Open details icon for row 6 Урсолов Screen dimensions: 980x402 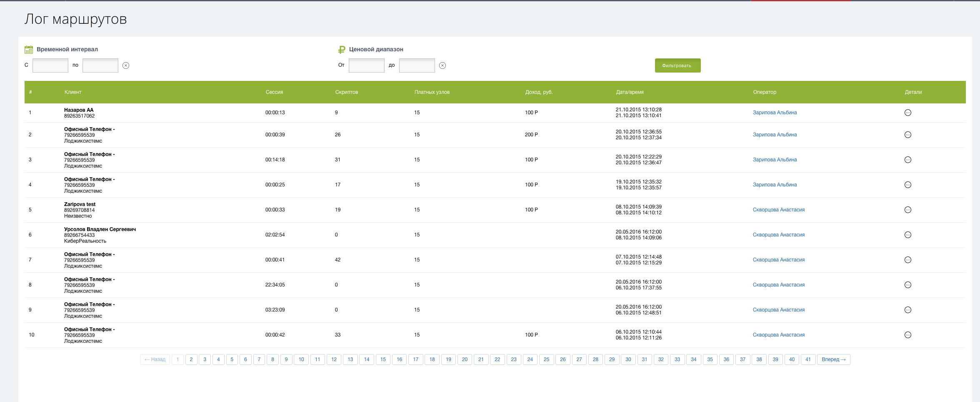point(907,235)
